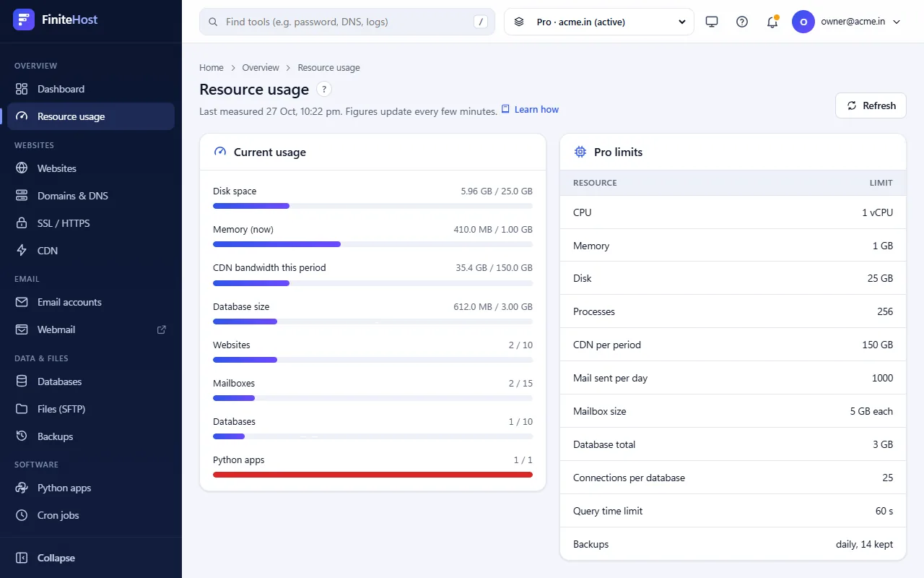The height and width of the screenshot is (578, 924).
Task: Click the red Python apps usage bar
Action: [x=372, y=475]
